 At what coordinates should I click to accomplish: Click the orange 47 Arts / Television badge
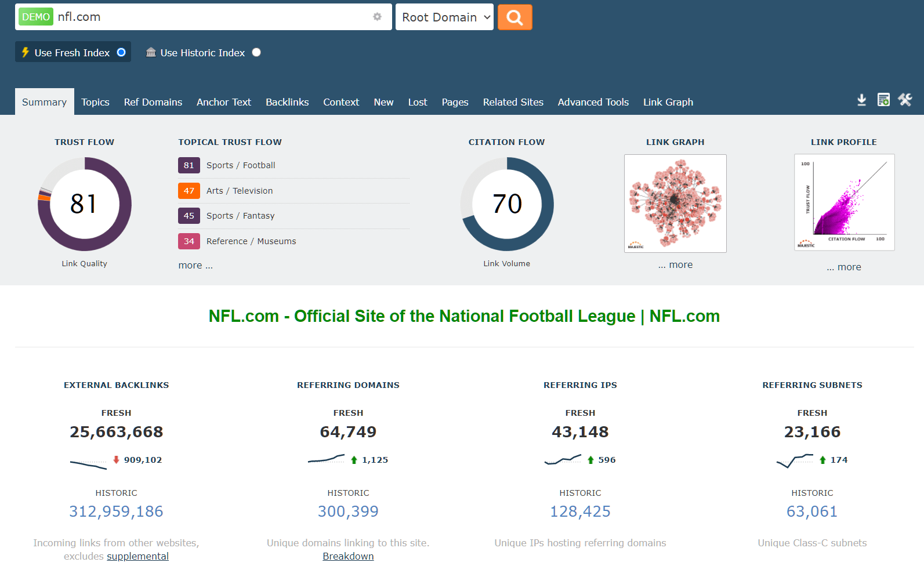click(x=189, y=190)
